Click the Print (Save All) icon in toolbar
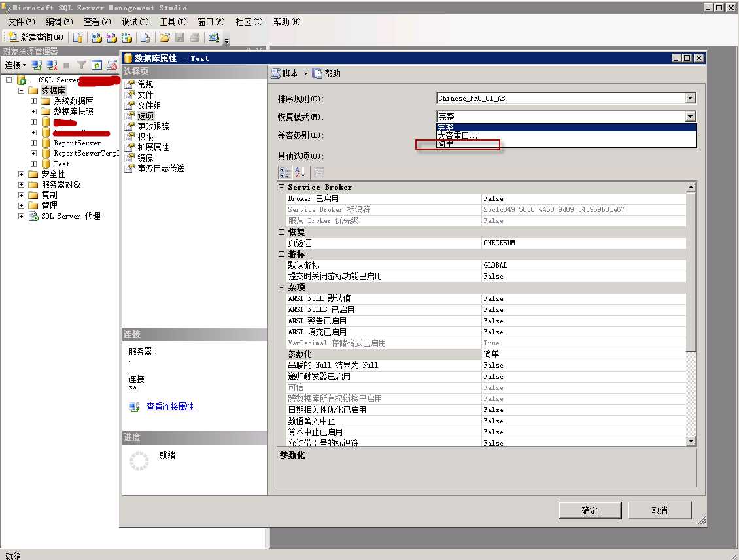This screenshot has width=739, height=560. [x=195, y=38]
